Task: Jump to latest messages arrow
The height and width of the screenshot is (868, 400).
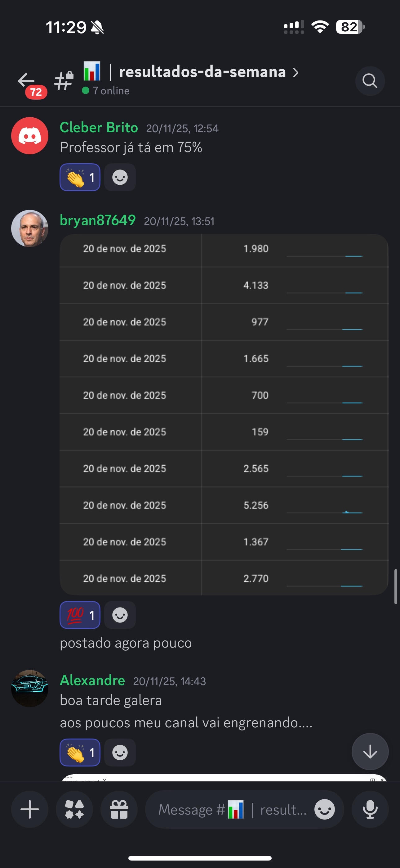Action: point(370,751)
